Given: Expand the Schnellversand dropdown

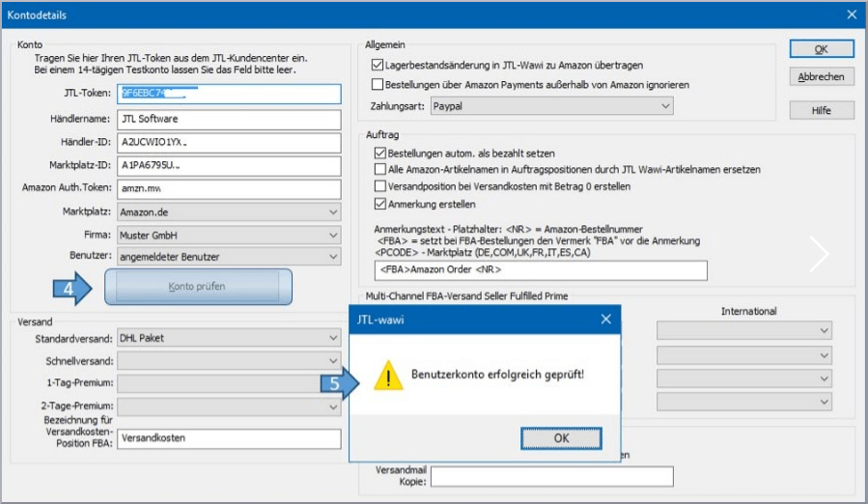Looking at the screenshot, I should 229,360.
